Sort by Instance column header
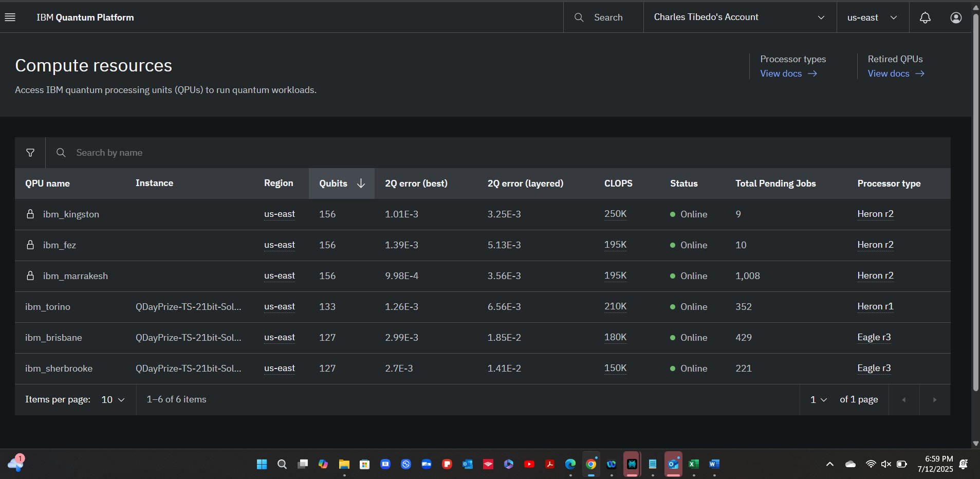980x479 pixels. click(x=154, y=183)
